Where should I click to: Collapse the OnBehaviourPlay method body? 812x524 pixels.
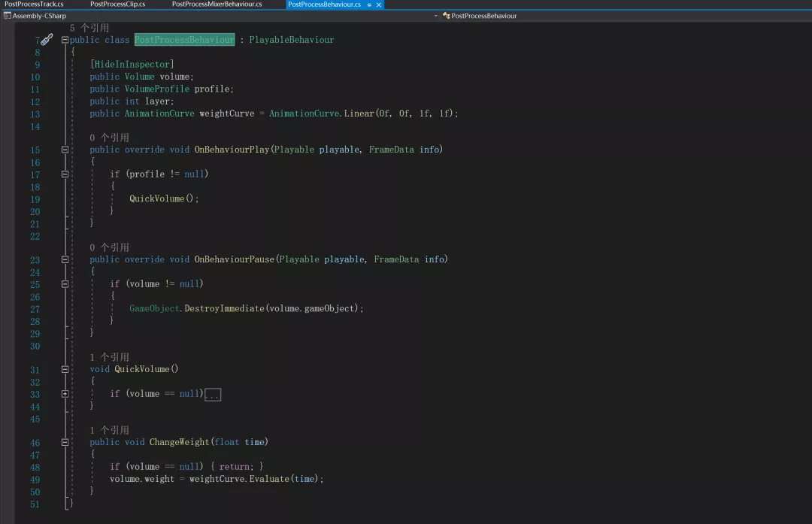click(x=65, y=149)
